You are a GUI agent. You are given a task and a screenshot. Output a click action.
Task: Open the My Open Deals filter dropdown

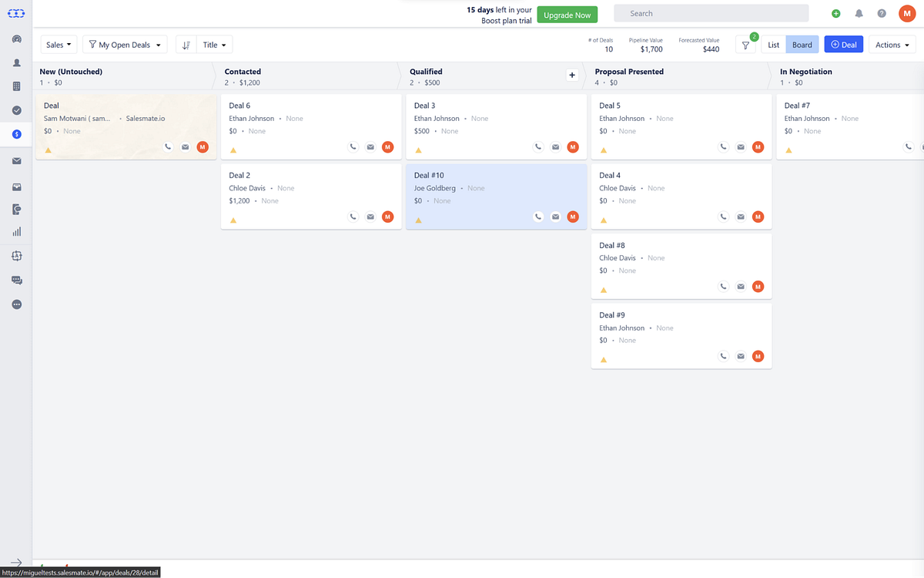point(124,44)
